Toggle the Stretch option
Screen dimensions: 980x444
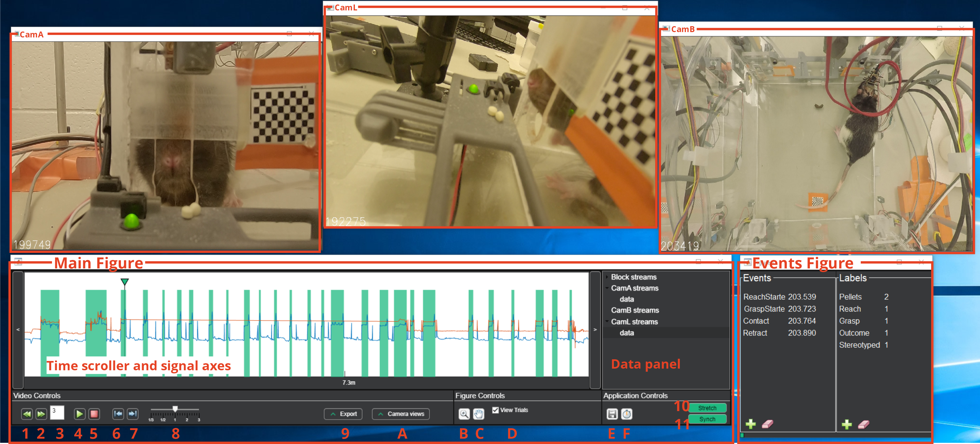(707, 408)
